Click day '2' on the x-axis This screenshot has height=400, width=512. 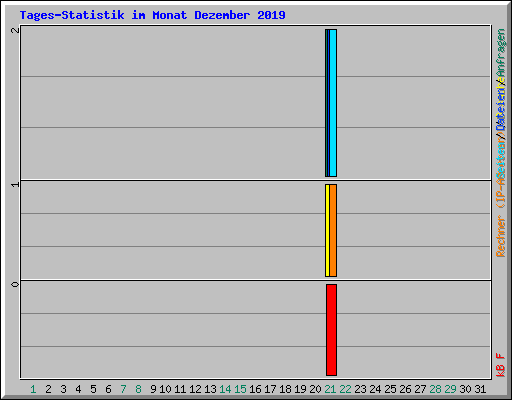49,389
